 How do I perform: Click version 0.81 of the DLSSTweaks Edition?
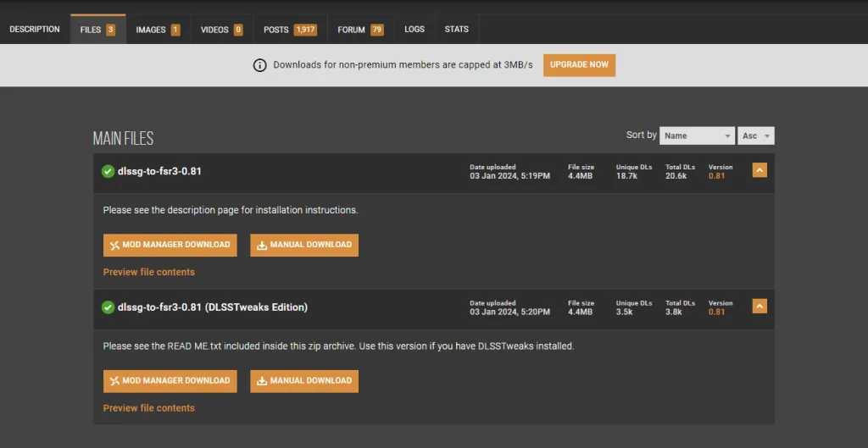click(x=716, y=312)
